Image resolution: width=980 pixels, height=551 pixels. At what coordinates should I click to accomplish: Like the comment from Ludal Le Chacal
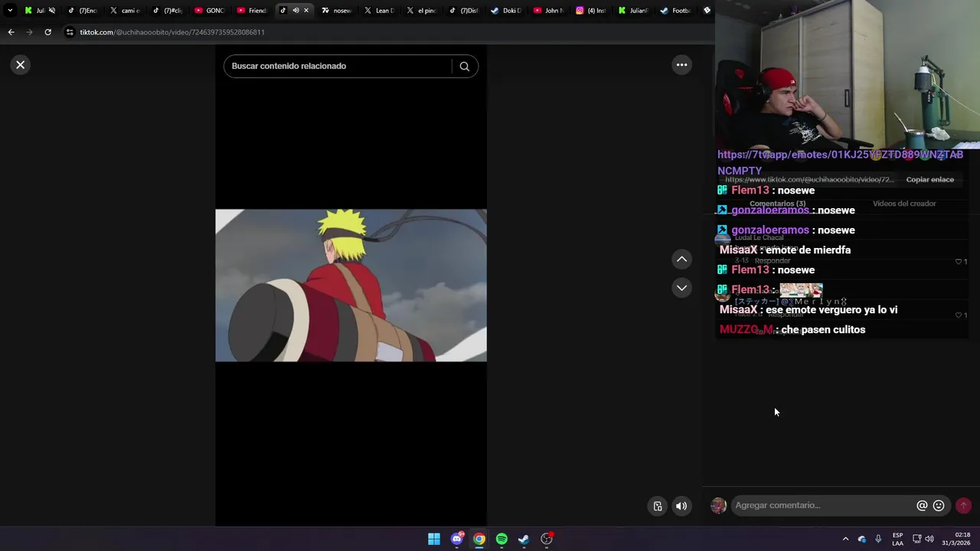click(x=958, y=262)
